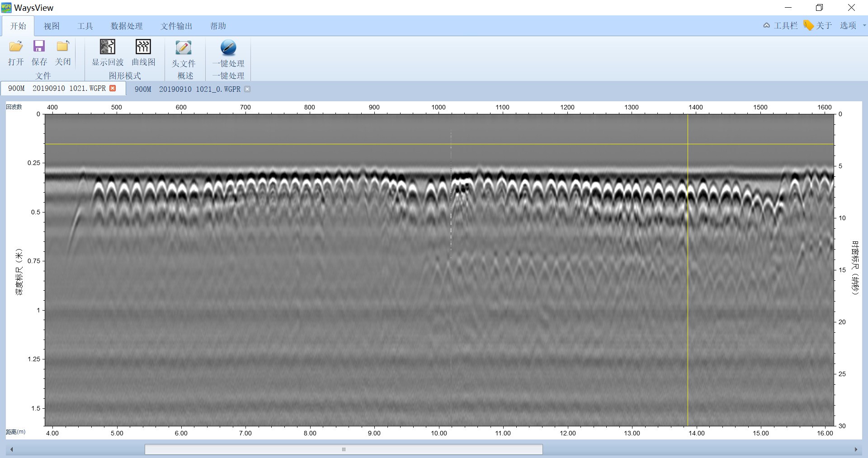Click the vertical yellow cursor line in radargram

tap(688, 269)
